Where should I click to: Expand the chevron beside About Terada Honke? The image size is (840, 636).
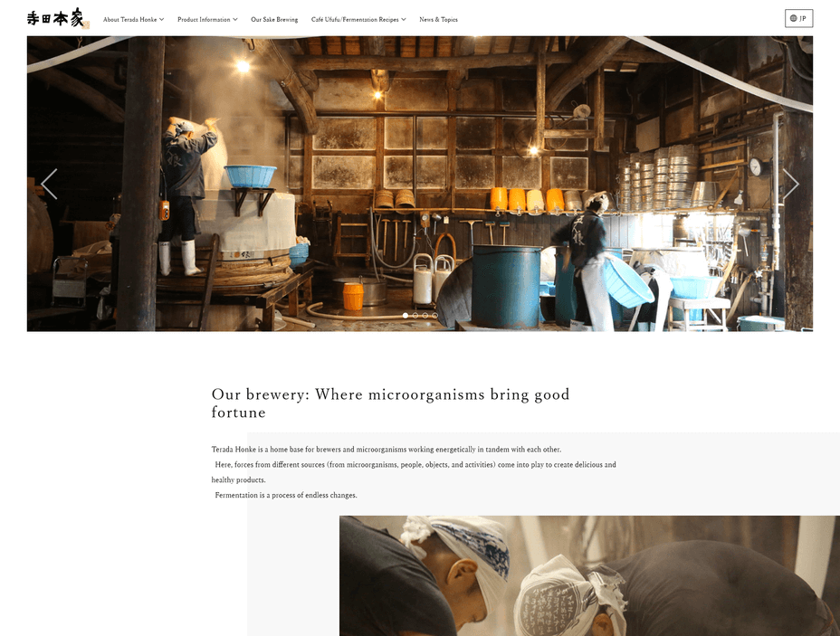click(x=161, y=19)
